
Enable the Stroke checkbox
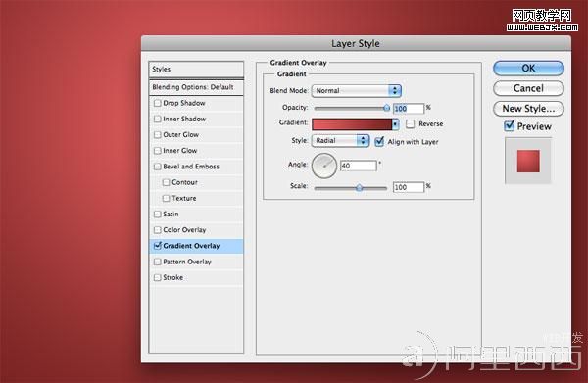158,277
